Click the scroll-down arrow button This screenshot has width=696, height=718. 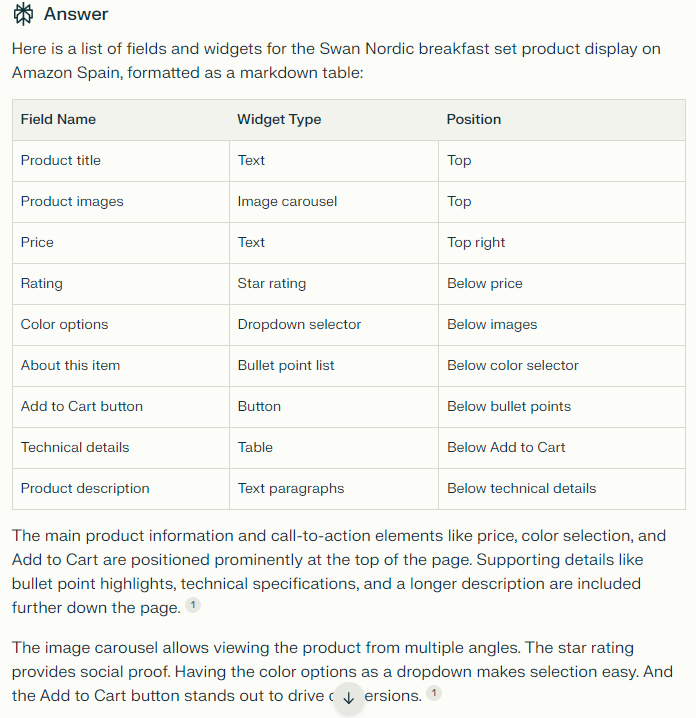[x=348, y=698]
